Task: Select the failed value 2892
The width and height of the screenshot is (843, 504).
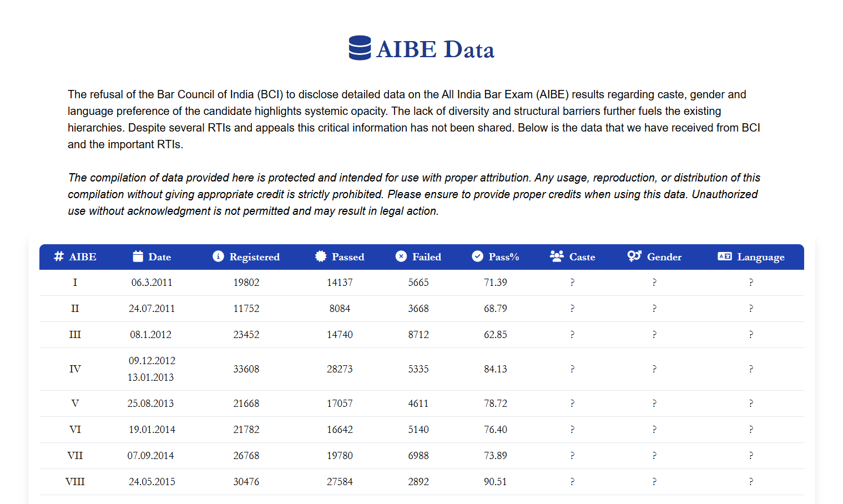Action: coord(418,482)
